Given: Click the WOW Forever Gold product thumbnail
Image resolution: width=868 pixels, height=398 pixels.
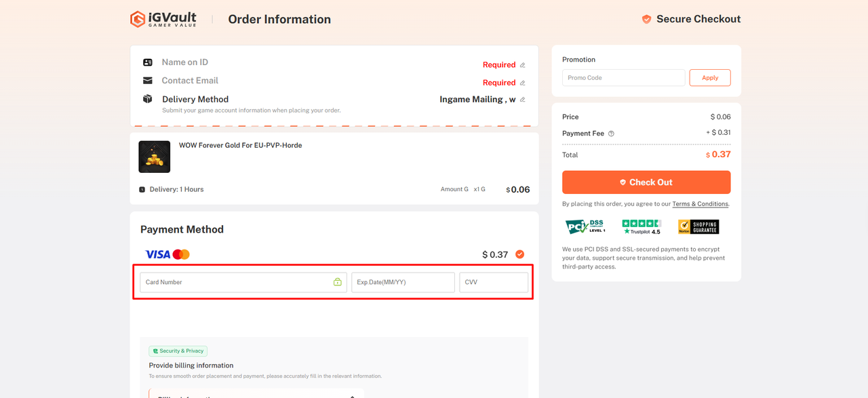Looking at the screenshot, I should coord(155,157).
